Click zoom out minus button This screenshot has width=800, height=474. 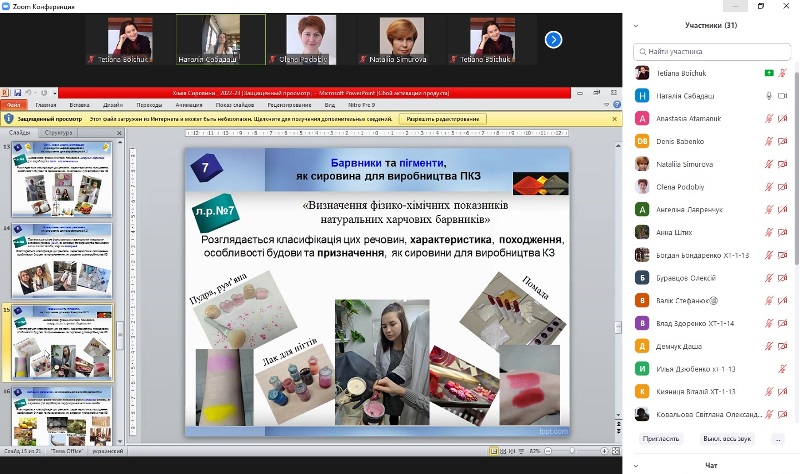pyautogui.click(x=548, y=451)
